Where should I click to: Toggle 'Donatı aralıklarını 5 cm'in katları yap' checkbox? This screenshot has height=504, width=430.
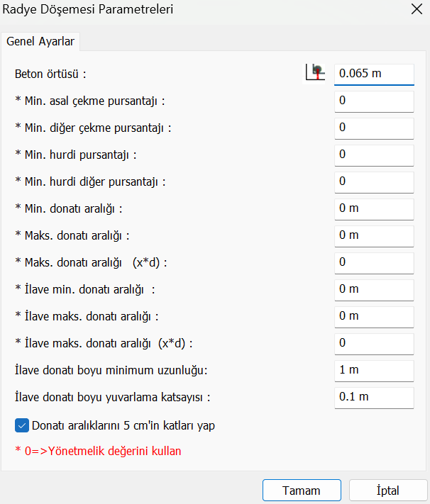(21, 426)
